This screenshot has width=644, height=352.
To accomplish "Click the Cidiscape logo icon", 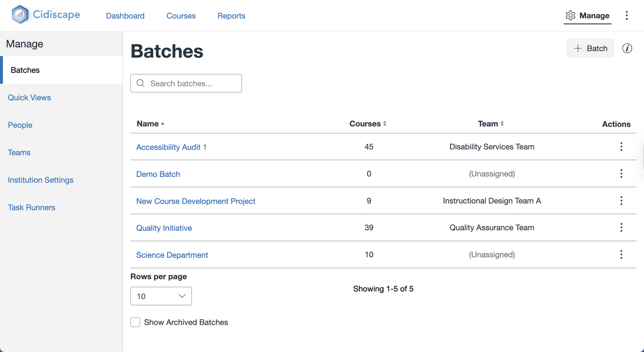I will 20,15.
